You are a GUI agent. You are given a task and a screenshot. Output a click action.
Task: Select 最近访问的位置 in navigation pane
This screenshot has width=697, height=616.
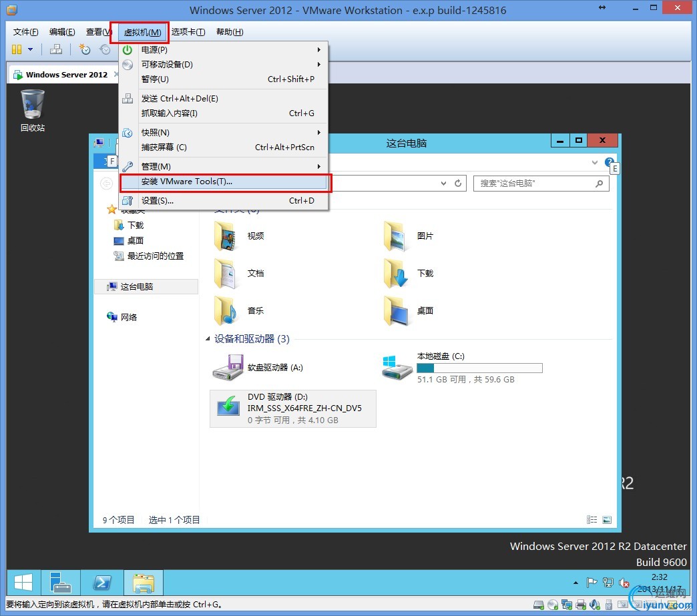[150, 256]
